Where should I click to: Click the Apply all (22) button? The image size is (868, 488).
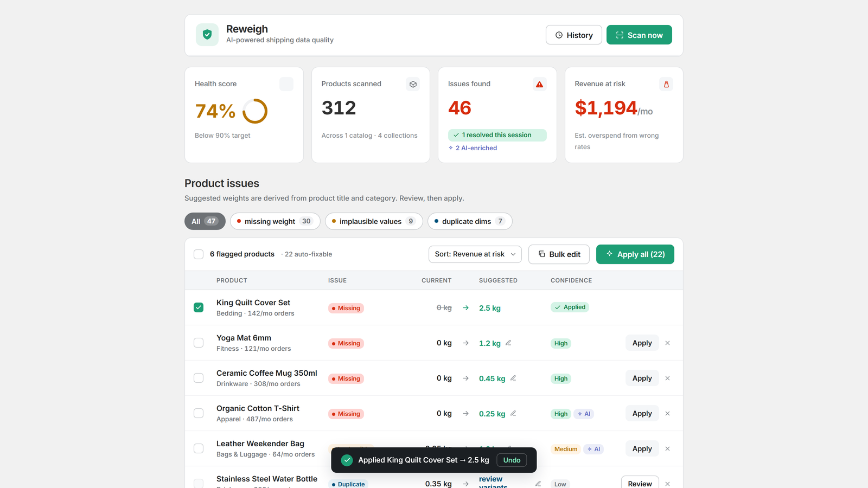point(635,254)
